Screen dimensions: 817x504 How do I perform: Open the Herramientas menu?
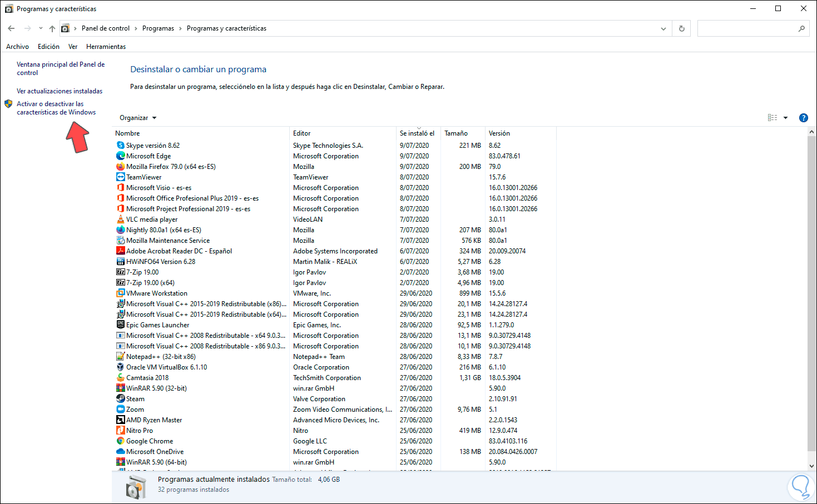point(106,47)
